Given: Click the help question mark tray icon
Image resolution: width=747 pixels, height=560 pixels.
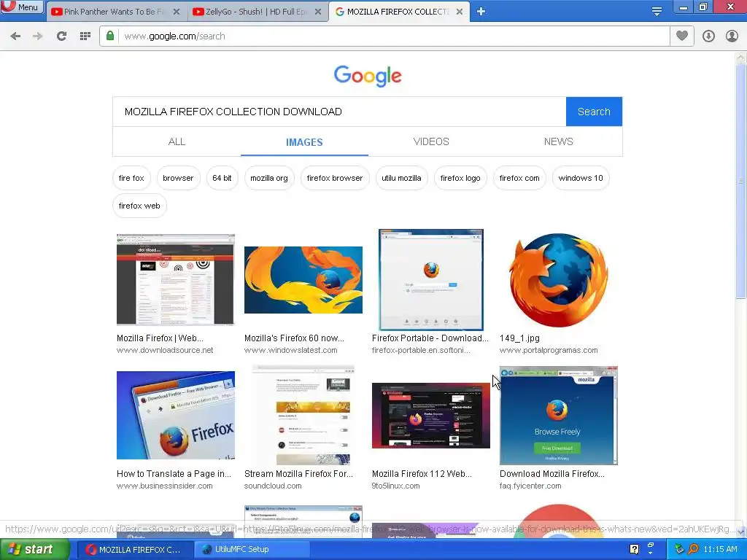Looking at the screenshot, I should 634,549.
